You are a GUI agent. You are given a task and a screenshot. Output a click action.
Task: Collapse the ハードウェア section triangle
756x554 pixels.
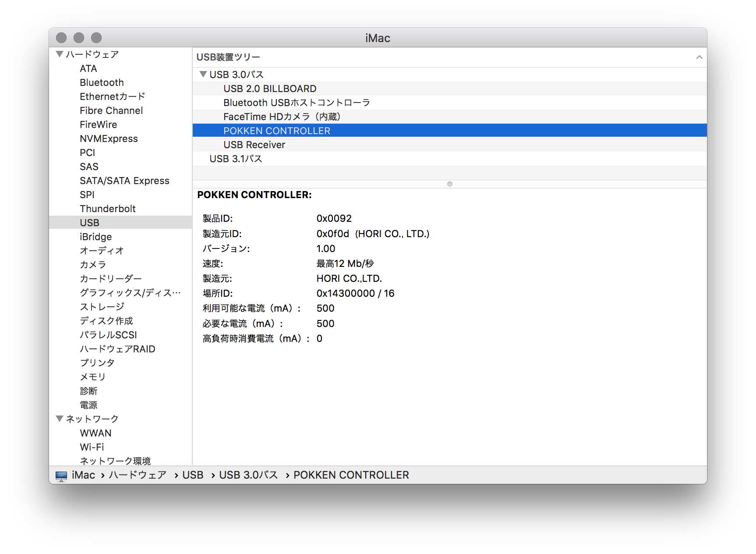(x=60, y=54)
